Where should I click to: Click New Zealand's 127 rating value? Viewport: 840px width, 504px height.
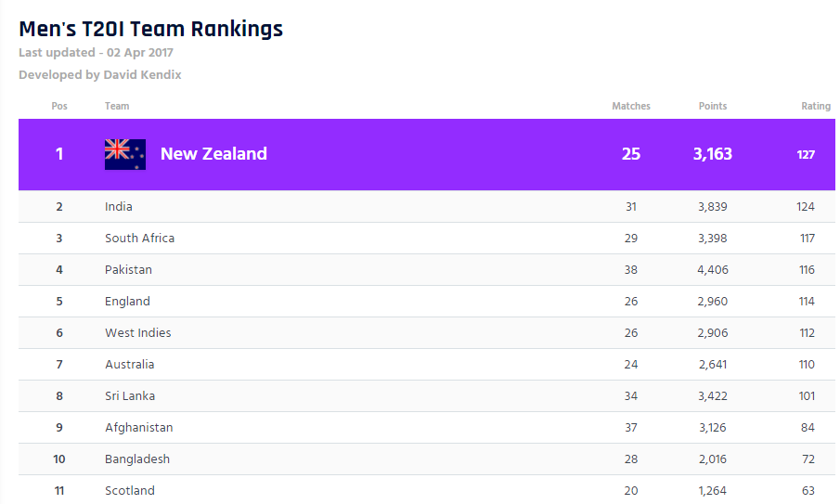[x=806, y=155]
